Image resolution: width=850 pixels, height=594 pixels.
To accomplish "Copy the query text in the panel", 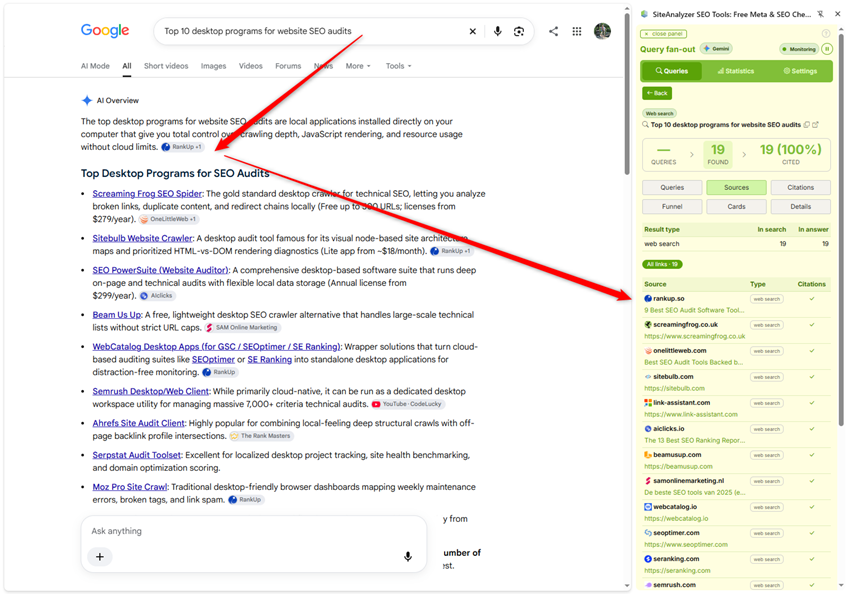I will tap(807, 125).
